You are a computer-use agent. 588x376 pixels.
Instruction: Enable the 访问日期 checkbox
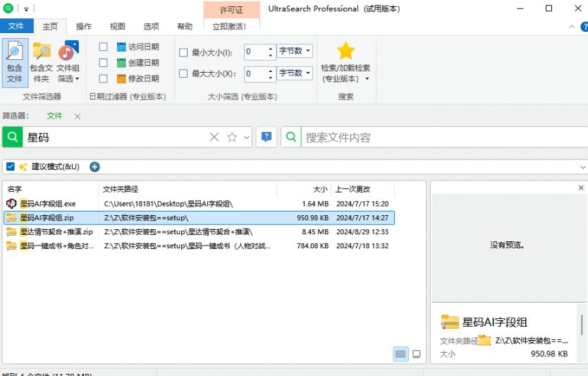[x=104, y=47]
